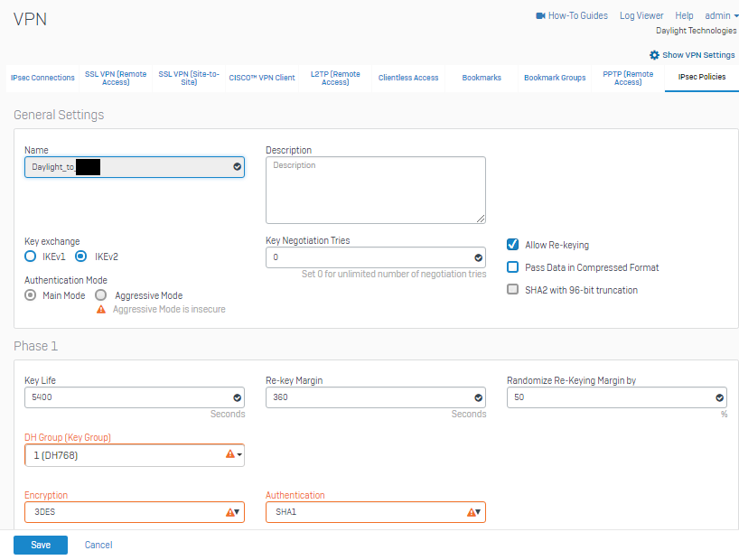Click the Encryption field warning icon
Image resolution: width=739 pixels, height=560 pixels.
(230, 512)
